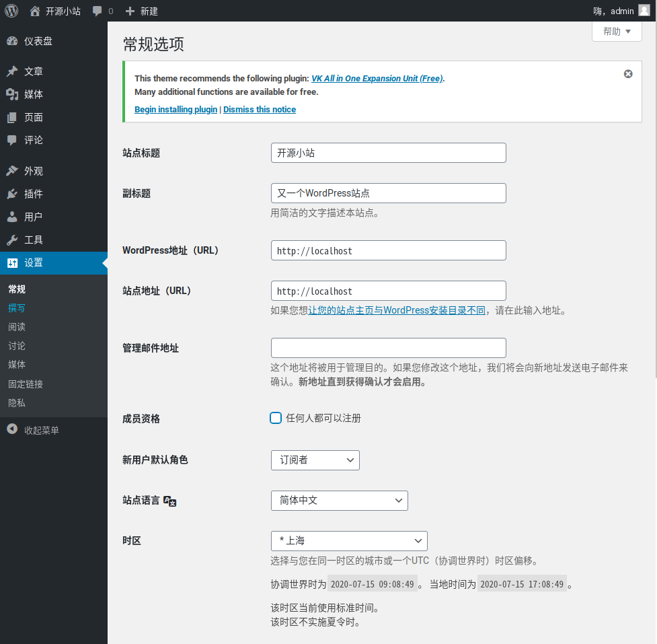Click the UTC time value 2020-07-15 09:08:49
The width and height of the screenshot is (657, 644).
pos(372,584)
